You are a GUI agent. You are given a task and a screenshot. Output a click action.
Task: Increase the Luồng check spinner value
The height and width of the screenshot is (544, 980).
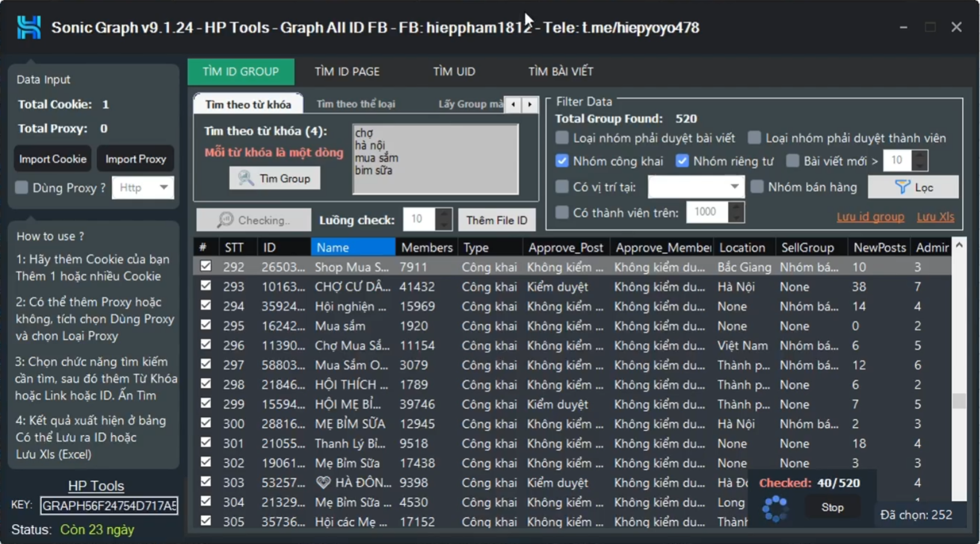(444, 214)
